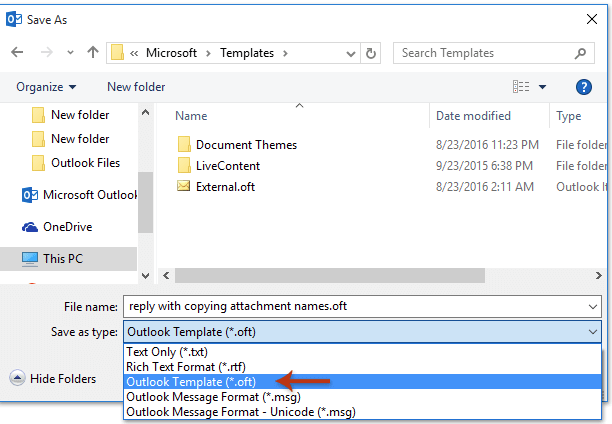Screen dimensions: 612x424
Task: Click Hide Folders button
Action: pos(53,378)
